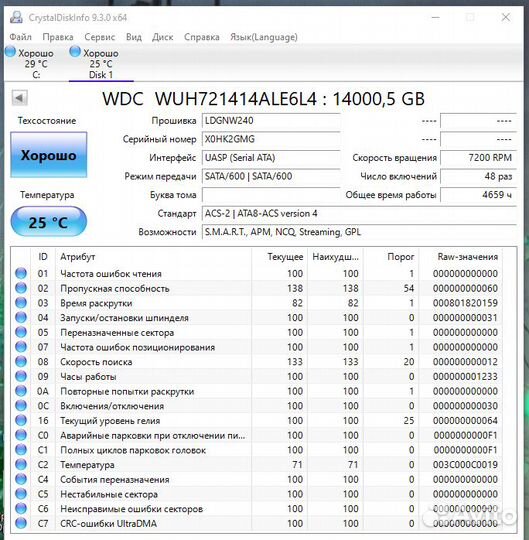Screen dimensions: 529x540
Task: Open the Вид menu
Action: (134, 37)
